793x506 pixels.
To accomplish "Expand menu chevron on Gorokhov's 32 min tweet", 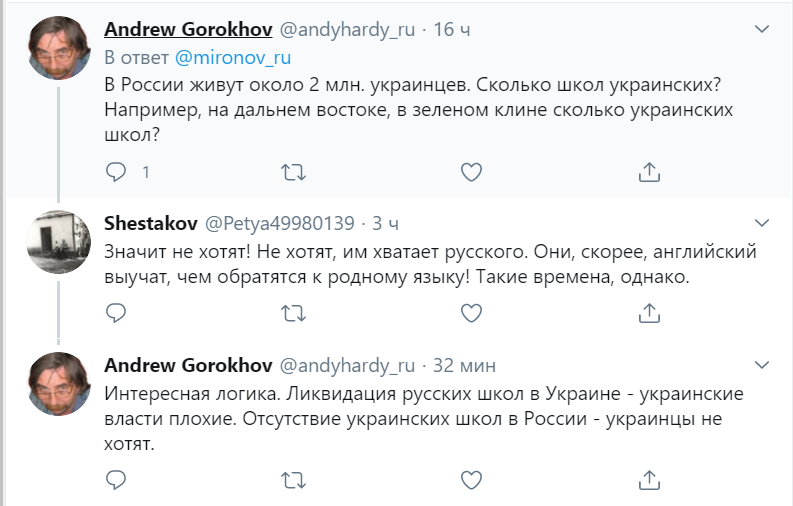I will (x=762, y=363).
